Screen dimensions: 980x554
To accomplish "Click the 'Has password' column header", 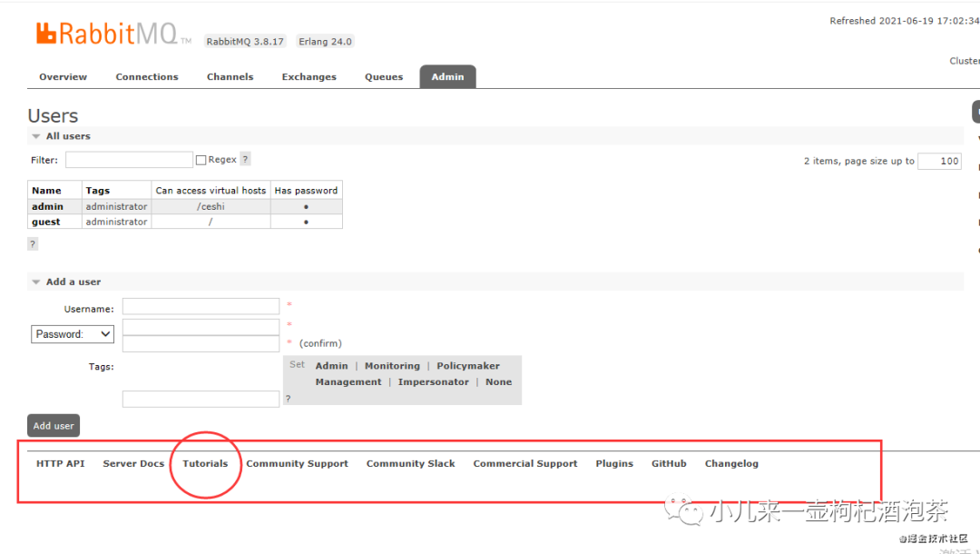I will point(306,191).
